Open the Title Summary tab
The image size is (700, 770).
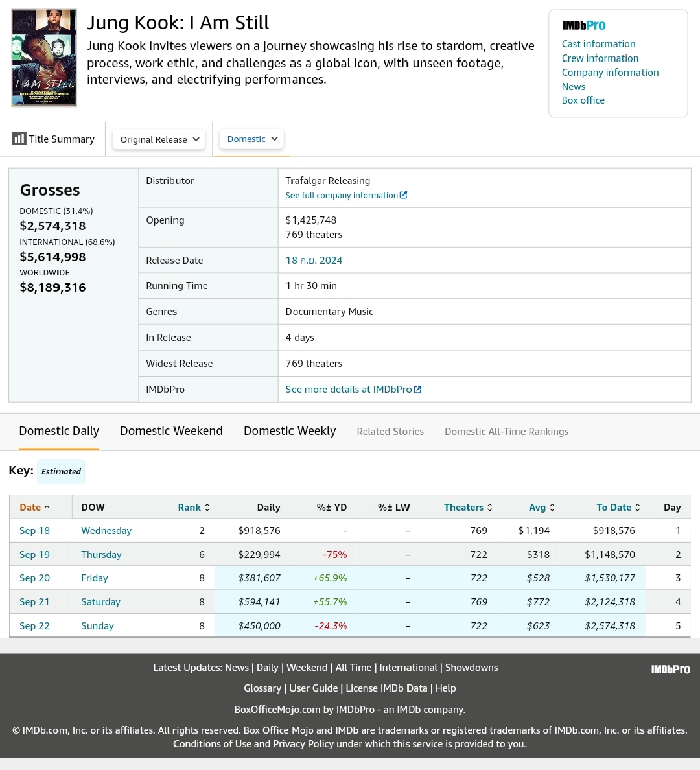[54, 139]
